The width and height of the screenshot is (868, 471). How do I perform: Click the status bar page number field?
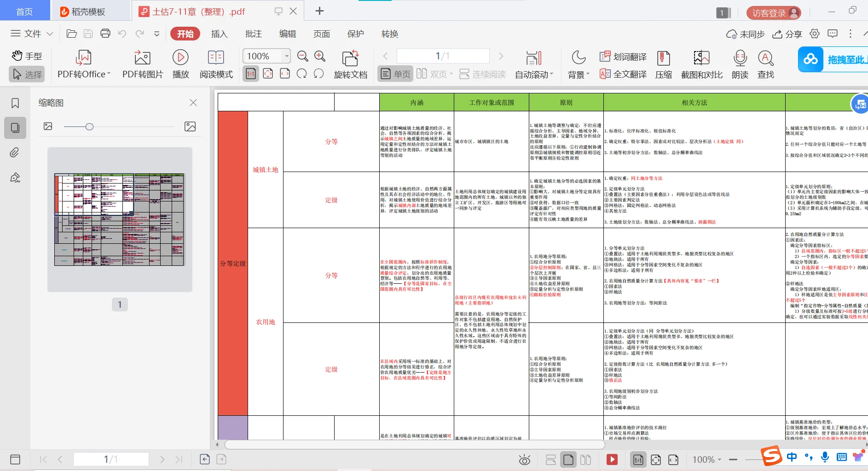pyautogui.click(x=110, y=459)
